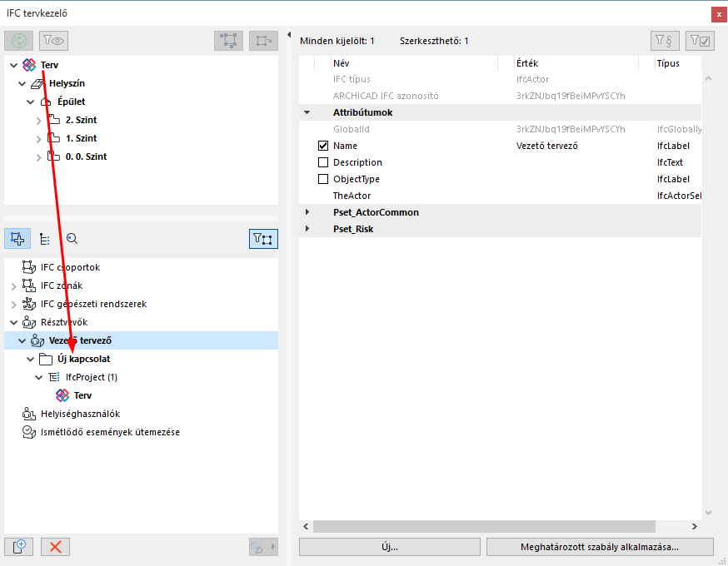Click the select elements in model icon

[228, 41]
